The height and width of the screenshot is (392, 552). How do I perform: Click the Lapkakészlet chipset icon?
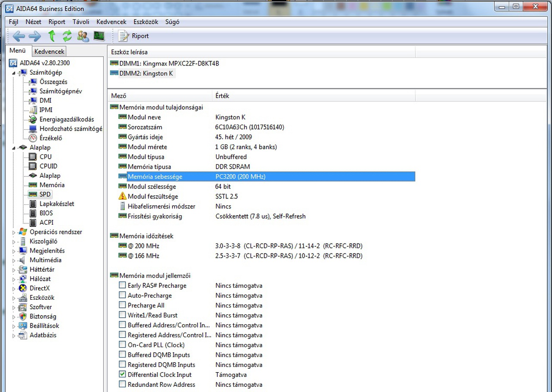[33, 204]
